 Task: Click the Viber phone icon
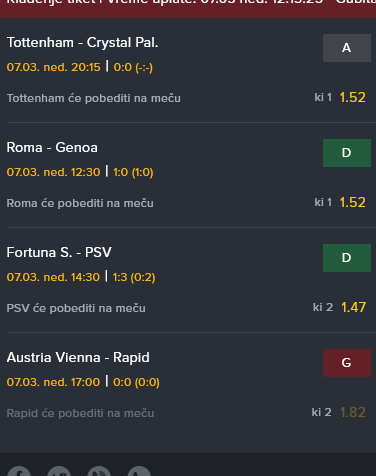(x=99, y=471)
